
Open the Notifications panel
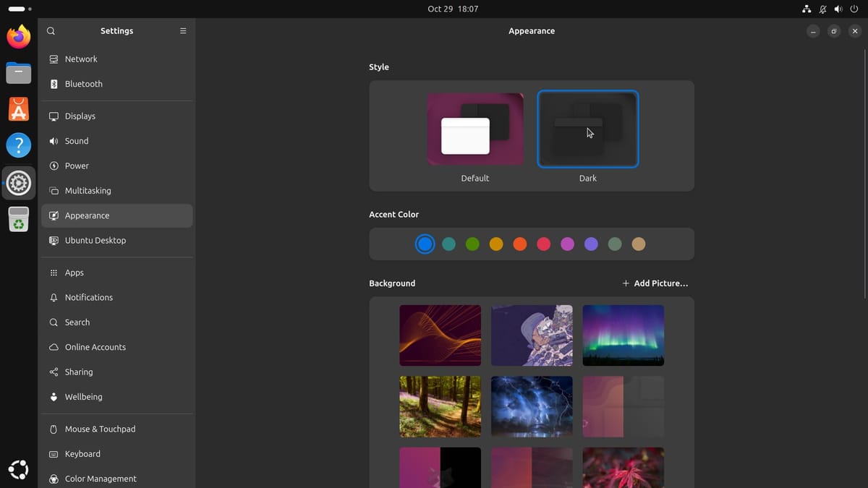pyautogui.click(x=117, y=298)
